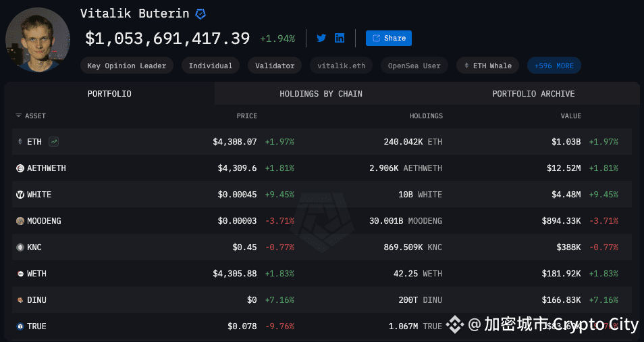The height and width of the screenshot is (342, 644).
Task: Click the ETH asset name
Action: (x=34, y=142)
